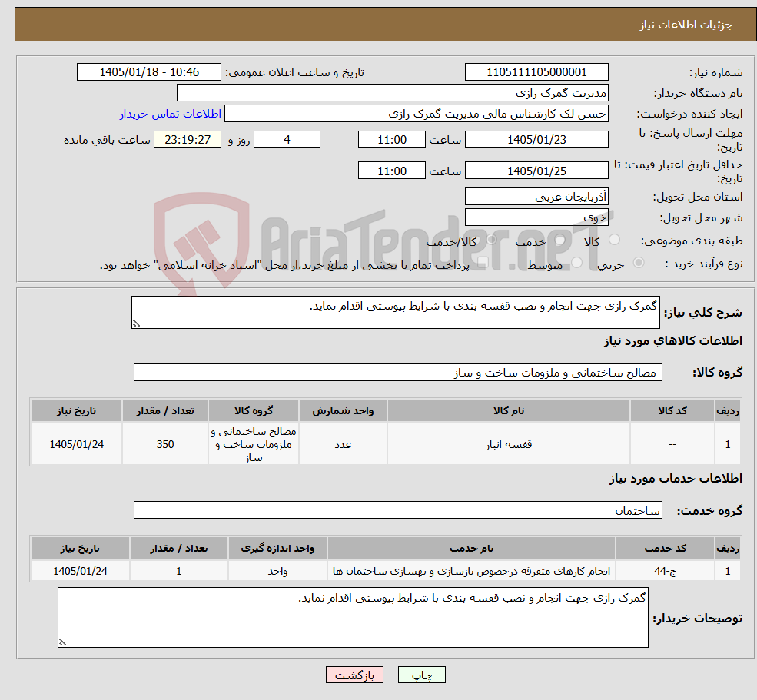This screenshot has width=757, height=700.
Task: Select the کالا radio button
Action: 615,240
